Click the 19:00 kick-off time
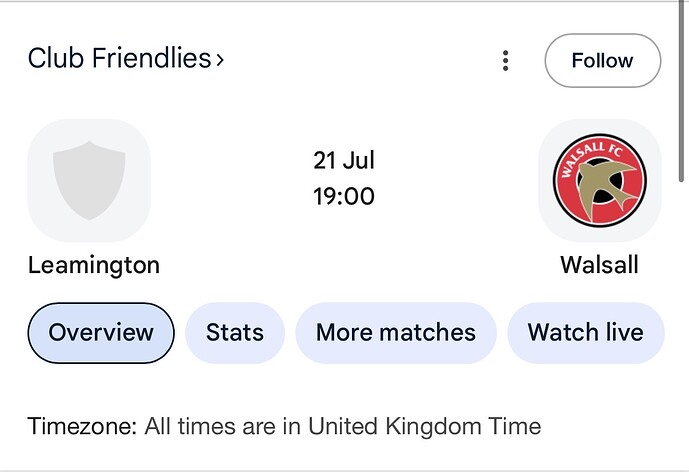Screen dimensions: 689x472 pos(344,196)
